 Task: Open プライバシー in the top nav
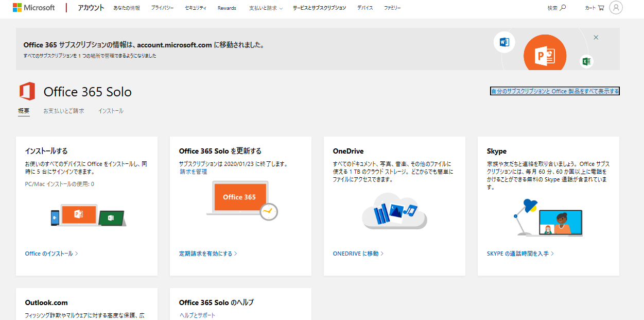click(162, 8)
